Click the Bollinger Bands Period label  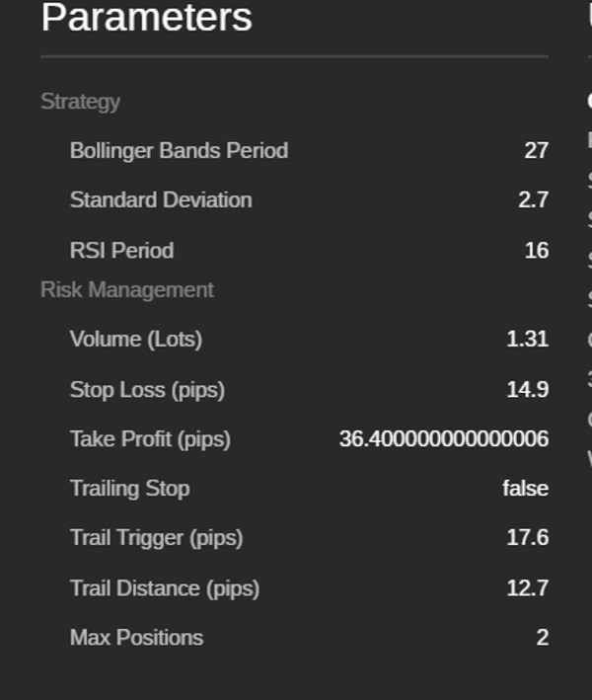179,151
